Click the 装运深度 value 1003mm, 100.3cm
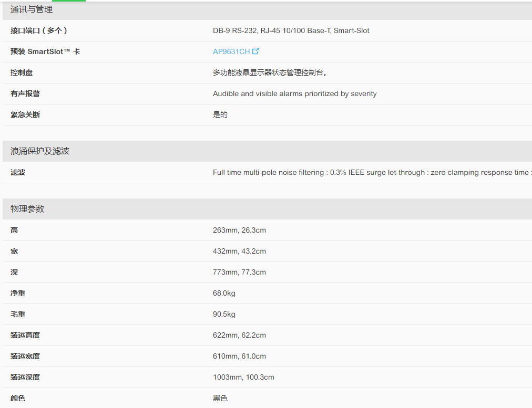Screen dimensions: 532x408 243,377
